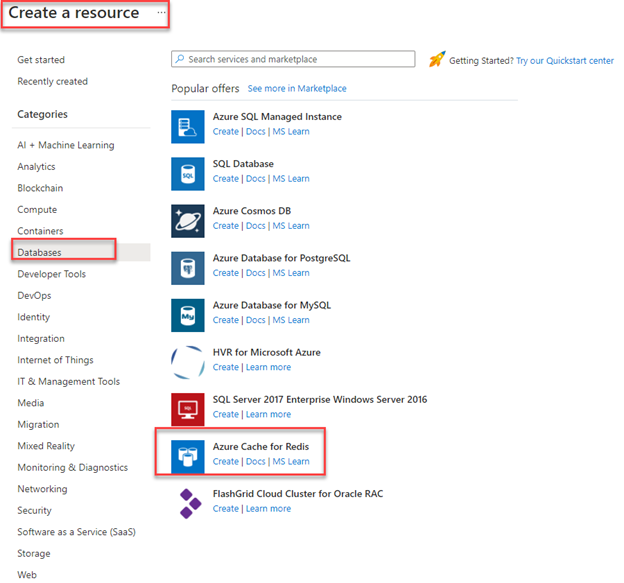
Task: Select the Azure Cosmos DB planet icon
Action: [x=188, y=218]
